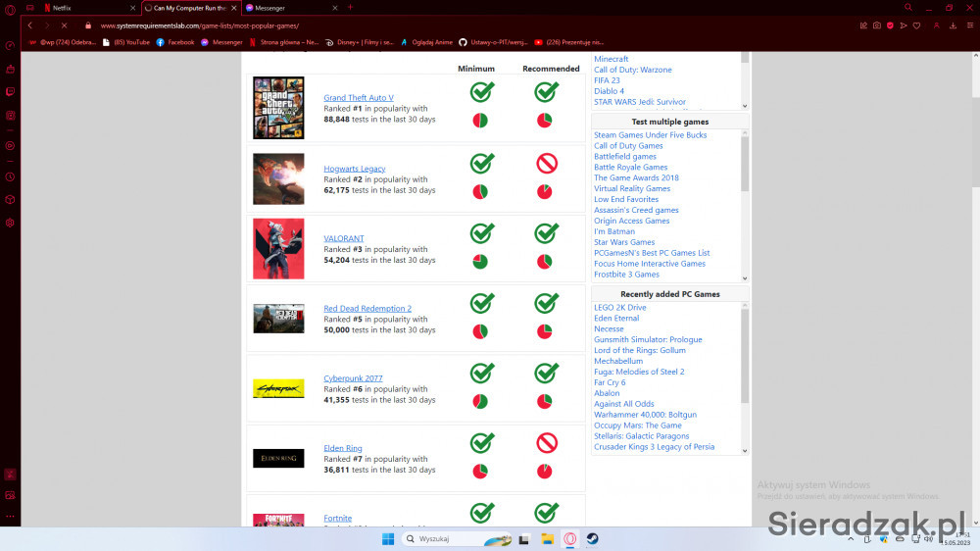Stop page loading with the X button
This screenshot has height=551, width=980.
click(x=65, y=25)
